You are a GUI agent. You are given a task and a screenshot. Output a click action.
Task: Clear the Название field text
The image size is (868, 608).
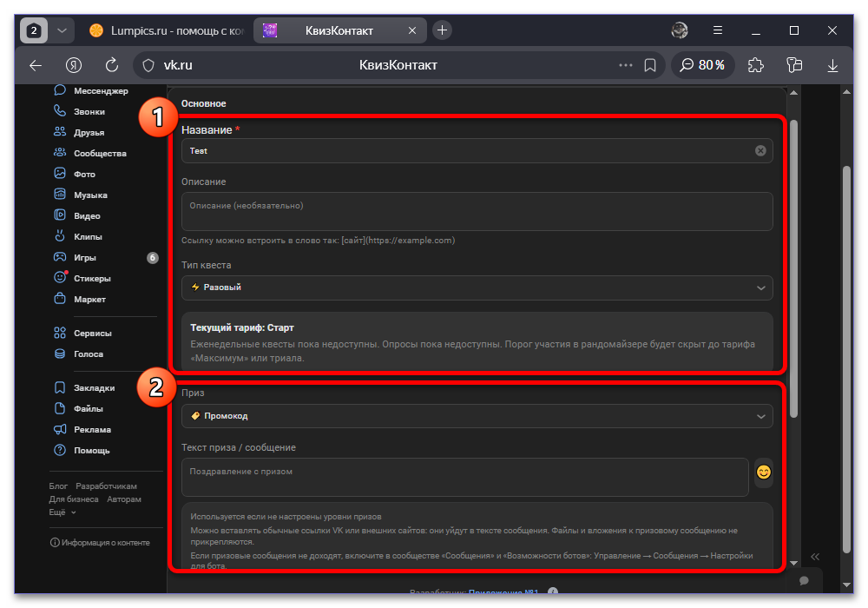pos(760,150)
